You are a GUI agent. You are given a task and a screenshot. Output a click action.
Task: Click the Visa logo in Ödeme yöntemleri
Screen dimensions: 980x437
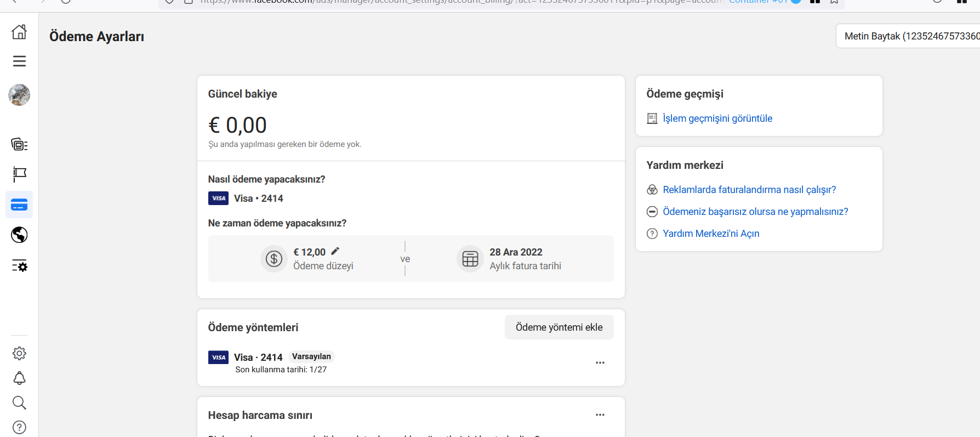tap(218, 357)
